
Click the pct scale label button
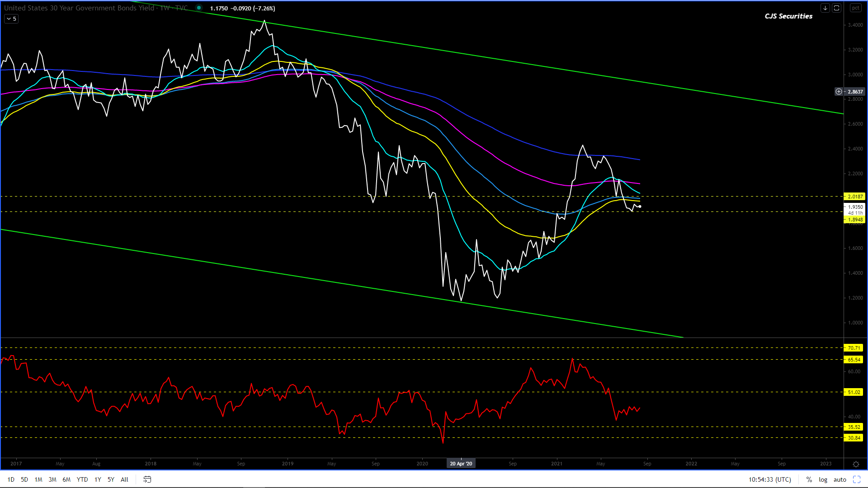pos(855,8)
